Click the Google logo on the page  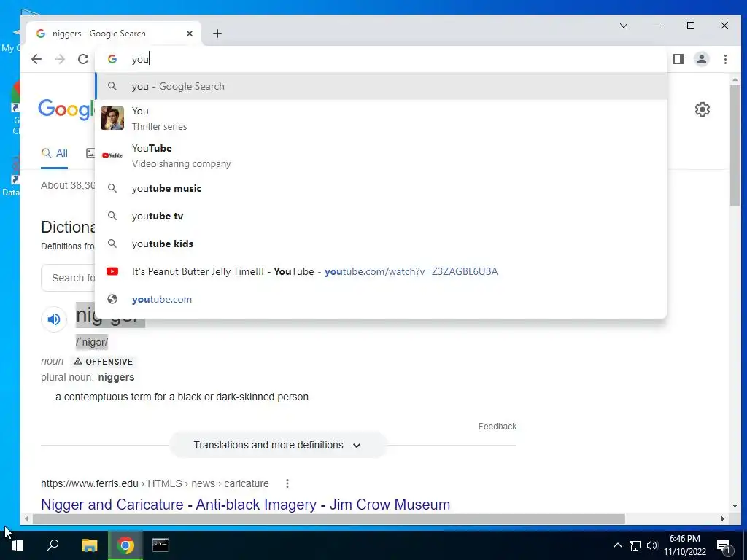[66, 109]
